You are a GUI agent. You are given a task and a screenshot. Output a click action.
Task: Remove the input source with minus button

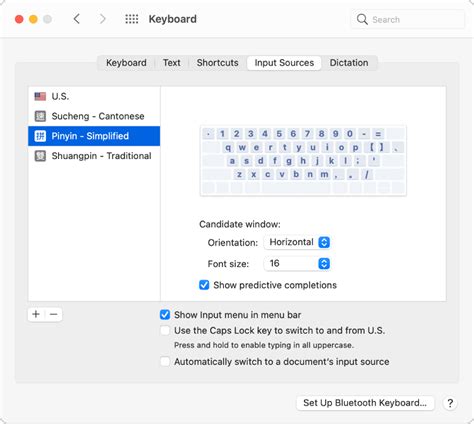pos(53,314)
